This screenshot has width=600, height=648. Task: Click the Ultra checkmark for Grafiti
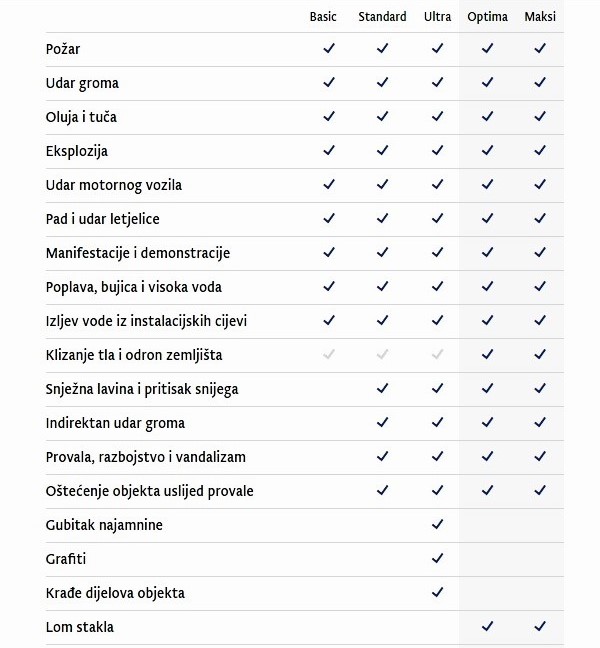click(x=437, y=558)
